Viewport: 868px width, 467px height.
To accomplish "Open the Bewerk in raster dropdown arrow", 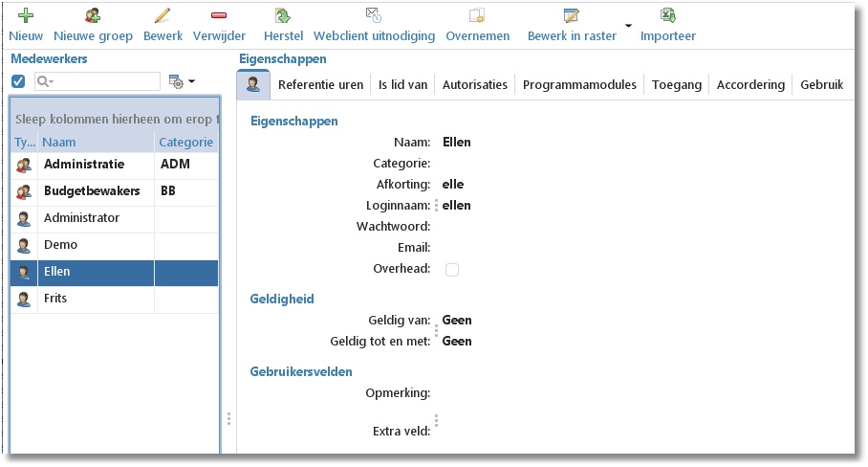I will point(628,26).
